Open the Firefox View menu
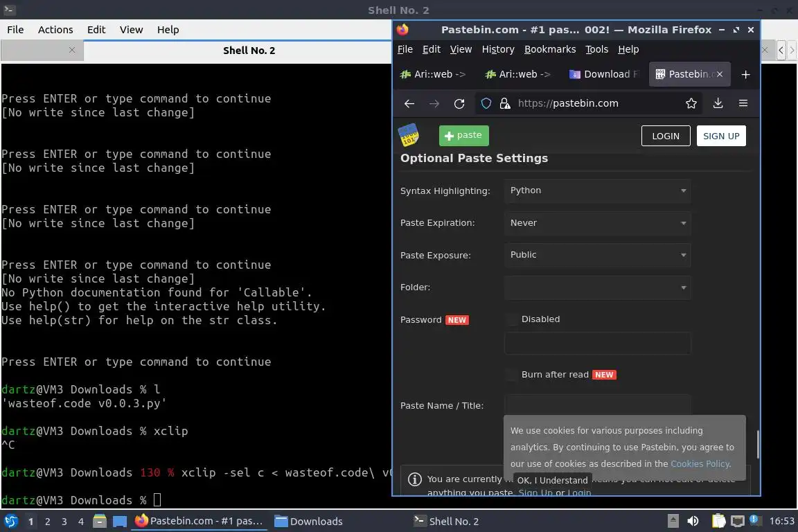 click(461, 49)
